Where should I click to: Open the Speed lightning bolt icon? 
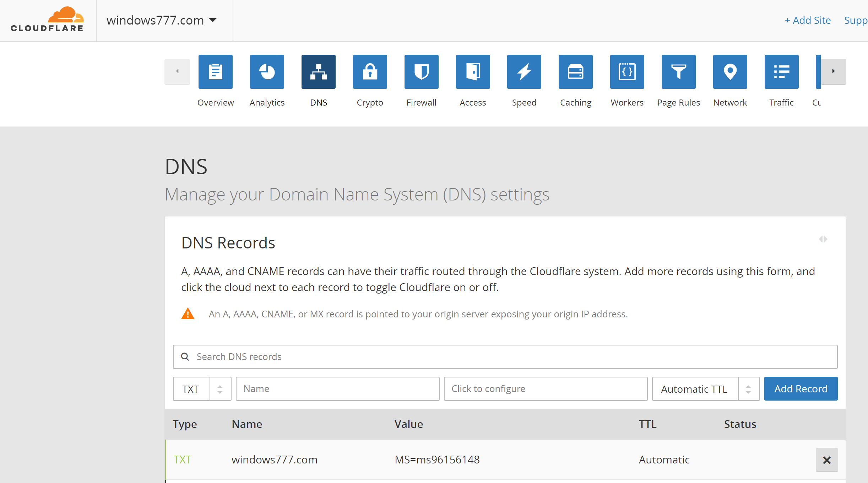point(524,72)
